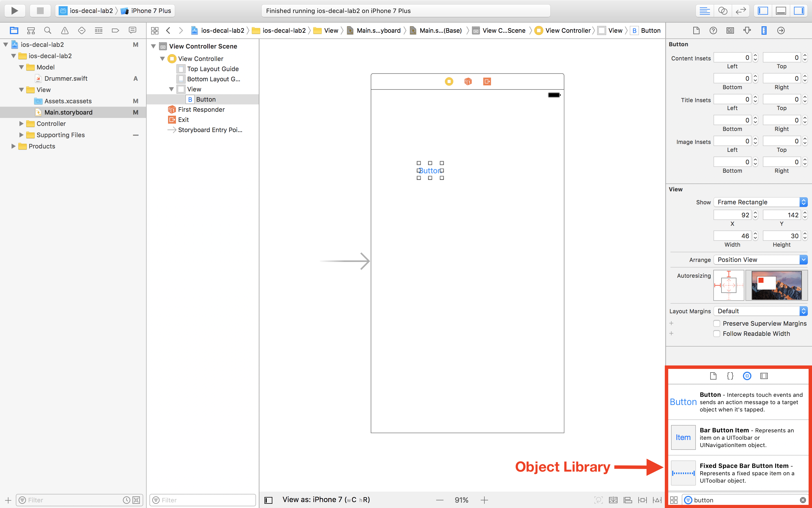Open the File Template library

tap(713, 376)
